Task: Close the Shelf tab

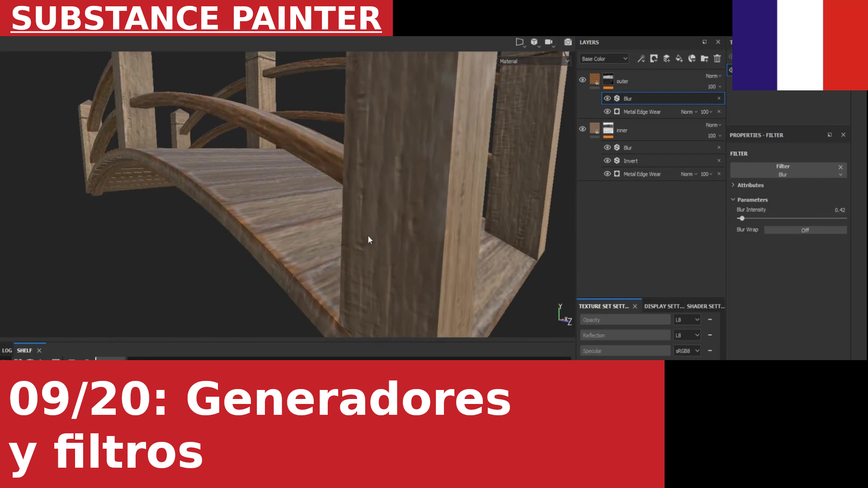Action: pos(39,350)
